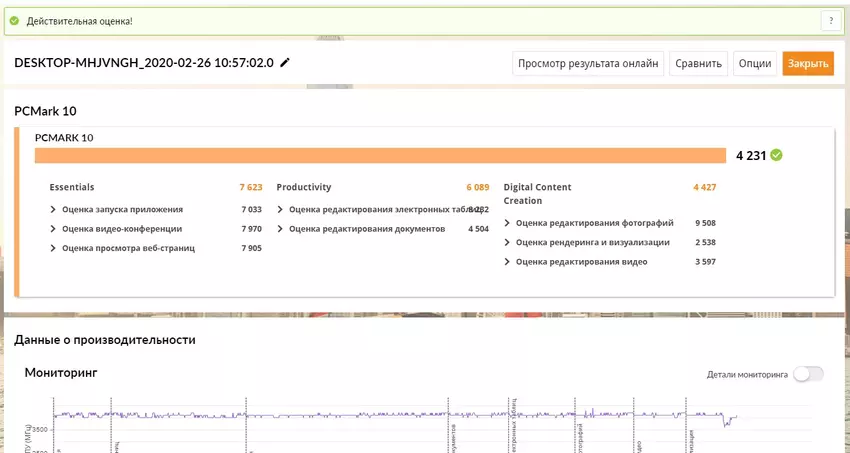Viewport: 850px width, 453px height.
Task: Click the question mark help icon
Action: coord(830,21)
